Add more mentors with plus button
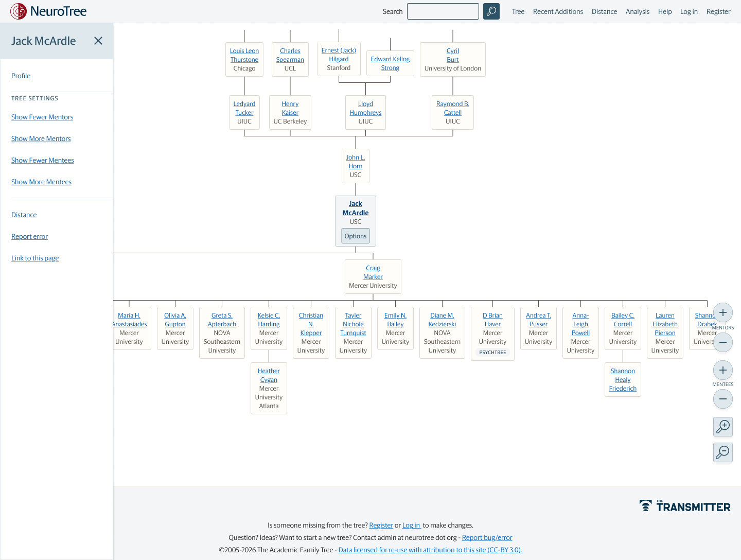Viewport: 741px width, 560px height. (723, 312)
